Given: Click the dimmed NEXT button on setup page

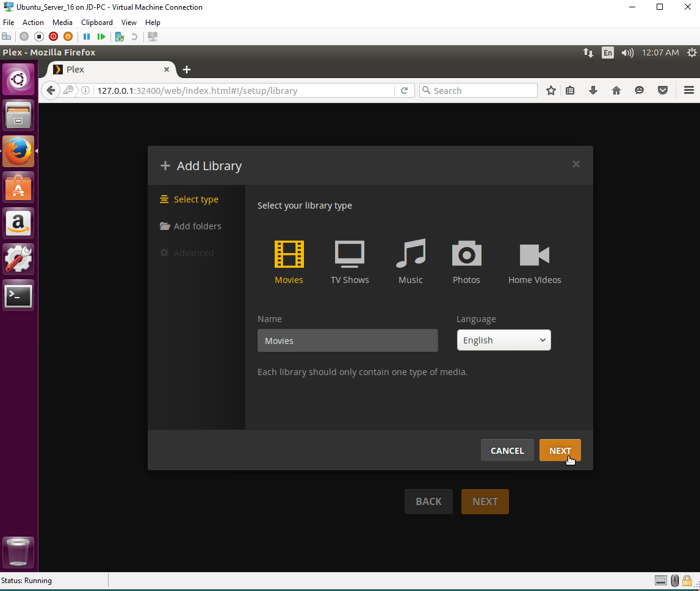Looking at the screenshot, I should tap(485, 501).
